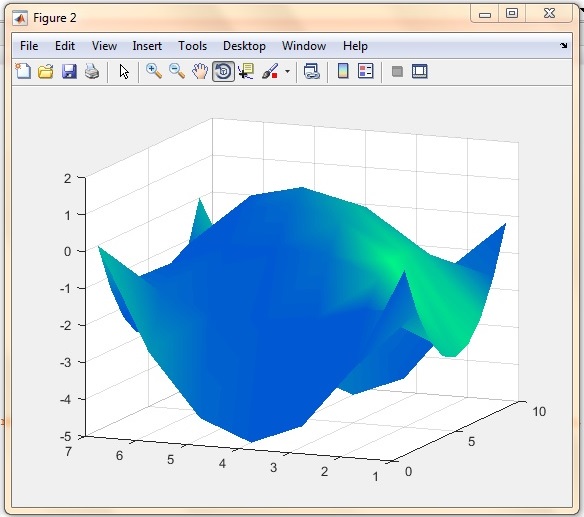Insert a legend via toolbar icon
Image resolution: width=584 pixels, height=517 pixels.
click(x=365, y=71)
